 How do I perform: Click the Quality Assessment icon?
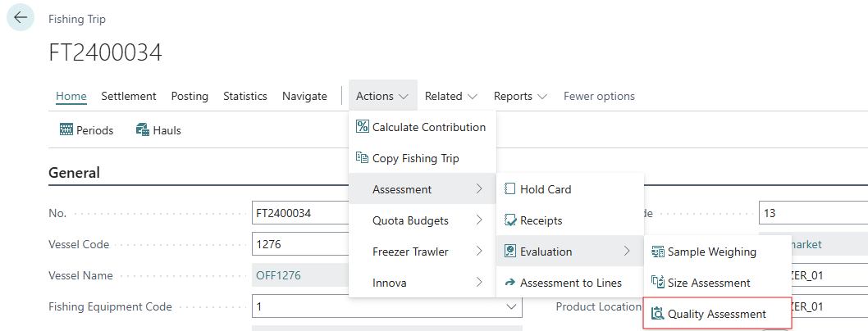click(657, 314)
